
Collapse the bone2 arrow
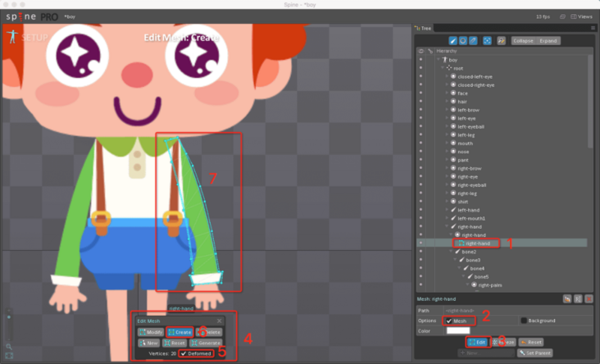coord(451,252)
